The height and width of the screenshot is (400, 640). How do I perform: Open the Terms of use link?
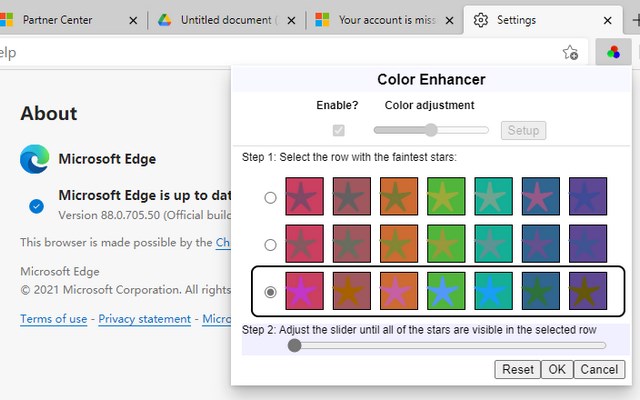[53, 319]
